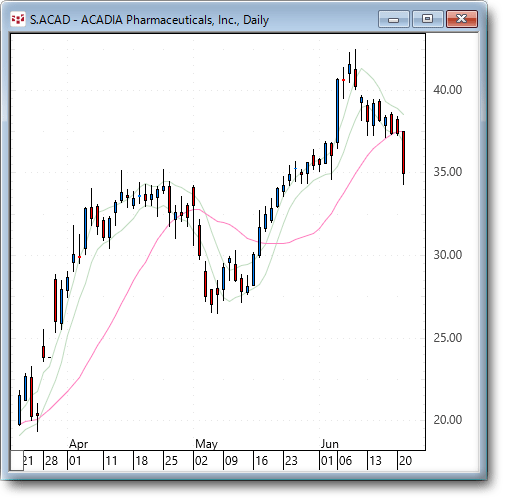Click the 25.00 price axis label
The height and width of the screenshot is (498, 505).
pyautogui.click(x=448, y=338)
